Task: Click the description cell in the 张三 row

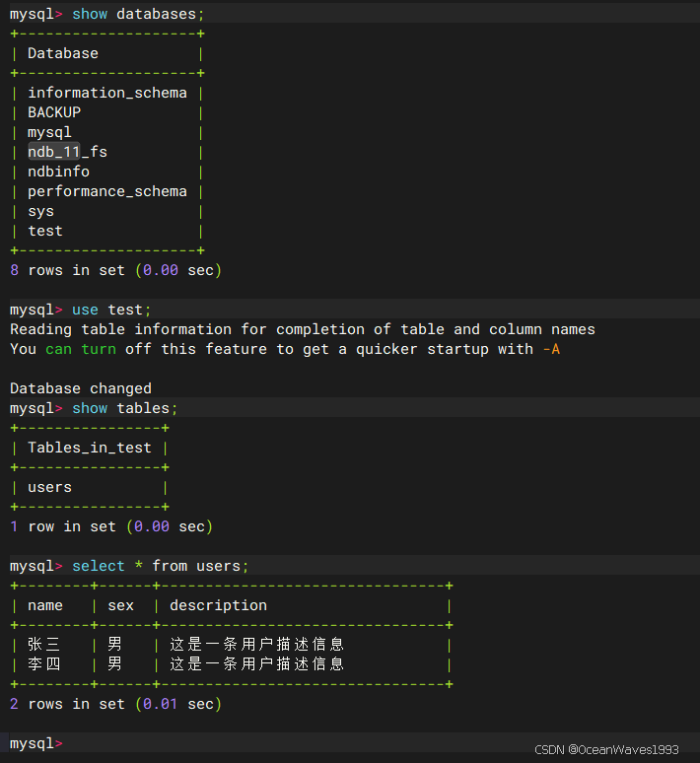Action: [257, 645]
